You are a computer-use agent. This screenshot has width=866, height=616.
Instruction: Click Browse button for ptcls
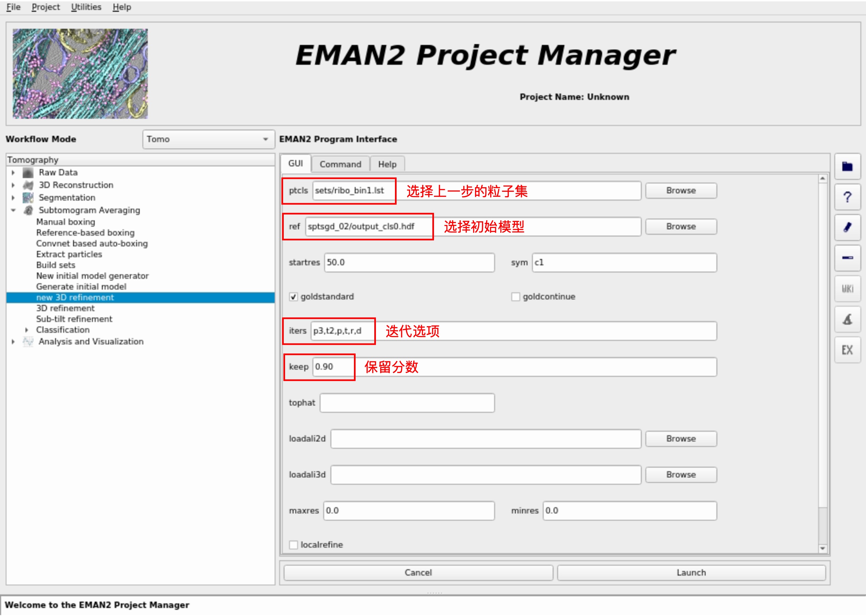point(681,190)
